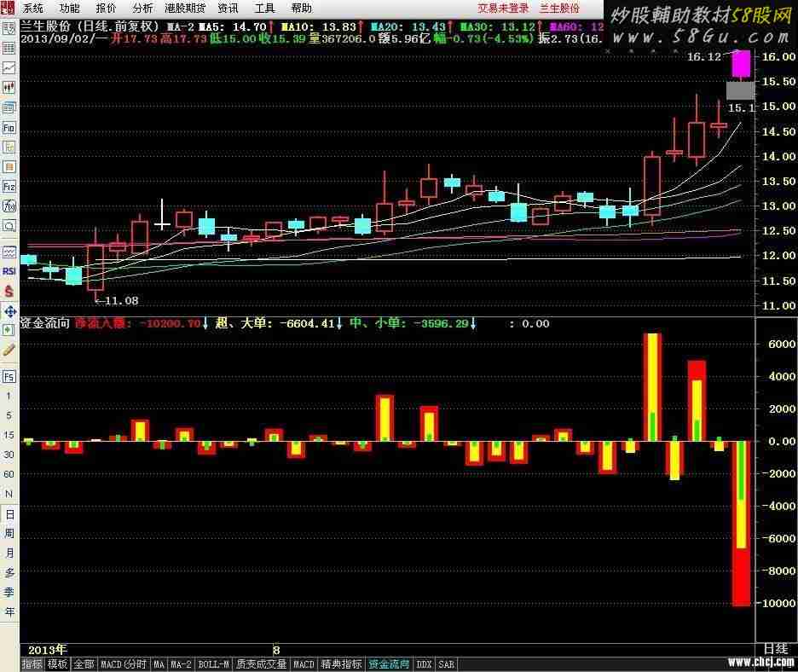This screenshot has width=798, height=672.
Task: Click the orange list panel icon
Action: tap(9, 166)
